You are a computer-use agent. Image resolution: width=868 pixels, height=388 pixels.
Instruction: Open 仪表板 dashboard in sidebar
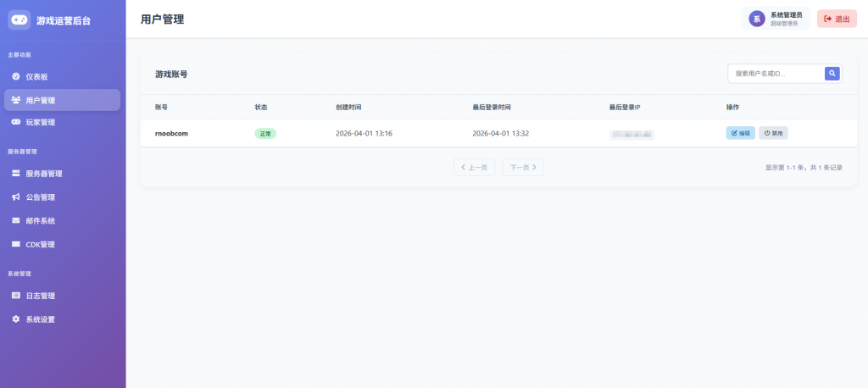click(x=40, y=76)
